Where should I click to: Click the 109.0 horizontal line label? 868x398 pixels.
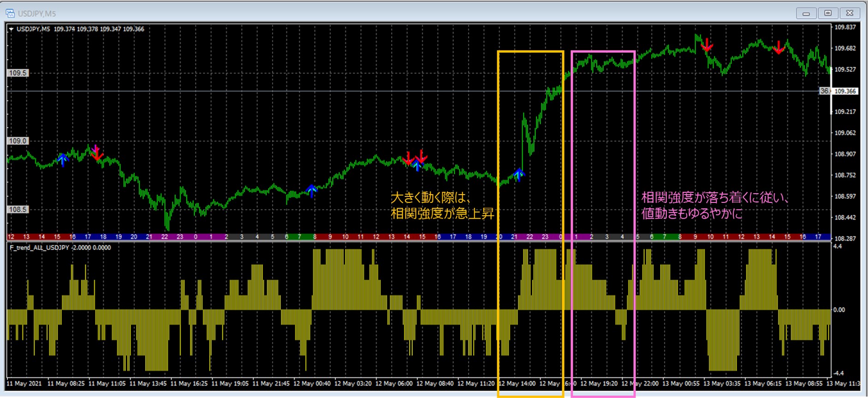coord(18,141)
